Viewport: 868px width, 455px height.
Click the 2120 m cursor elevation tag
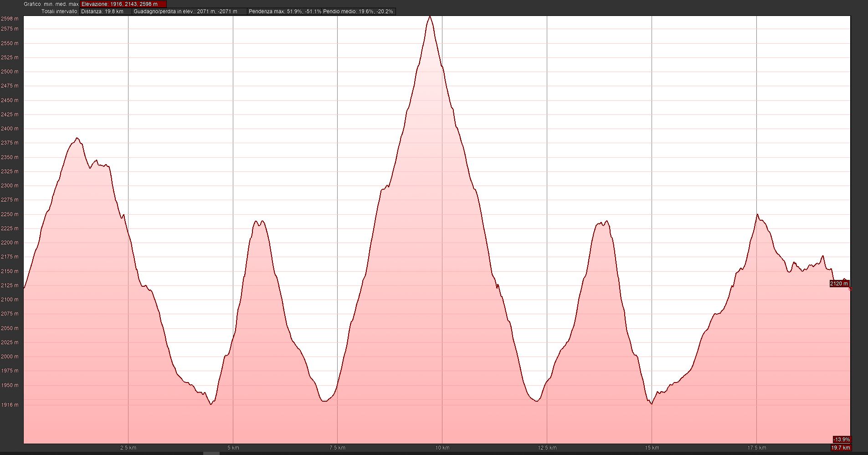point(839,284)
